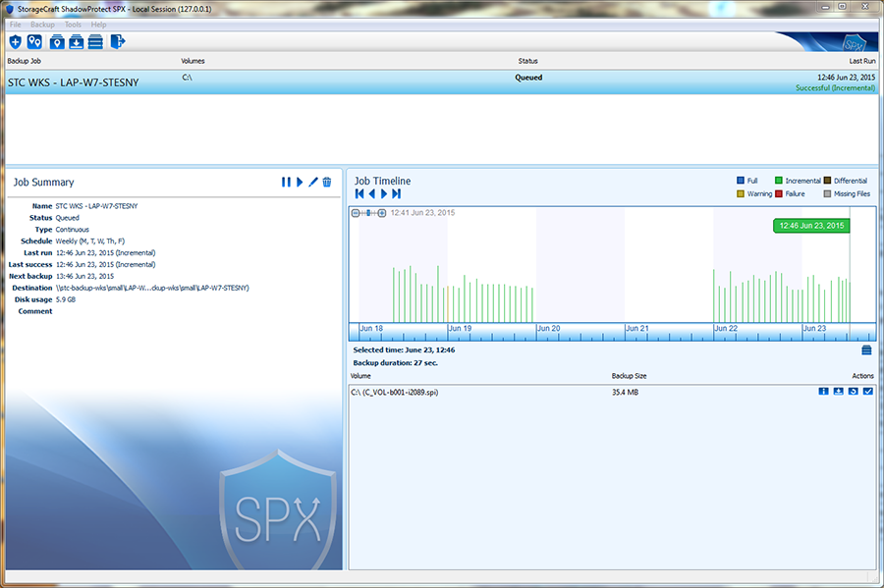This screenshot has width=884, height=588.
Task: Click the Failure legend color swatch
Action: [779, 193]
